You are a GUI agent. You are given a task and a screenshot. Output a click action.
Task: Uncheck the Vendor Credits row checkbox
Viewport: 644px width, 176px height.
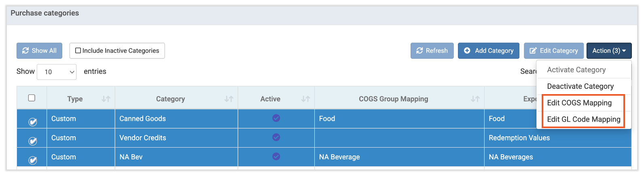(32, 141)
